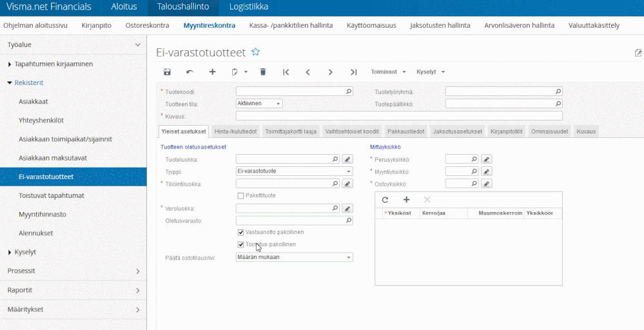
Task: Uncheck Vastaanotto pakollinen checkbox
Action: click(x=241, y=232)
